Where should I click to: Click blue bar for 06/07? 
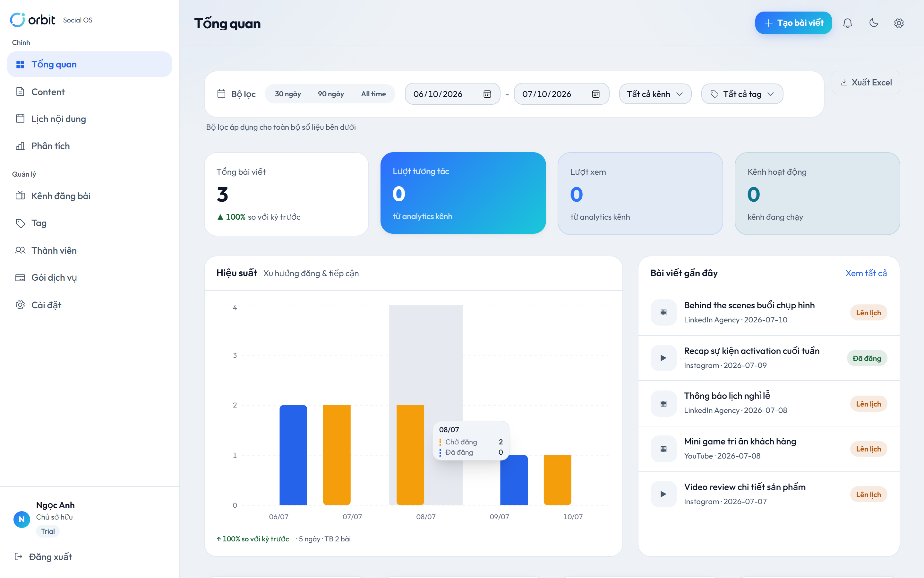[x=293, y=455]
